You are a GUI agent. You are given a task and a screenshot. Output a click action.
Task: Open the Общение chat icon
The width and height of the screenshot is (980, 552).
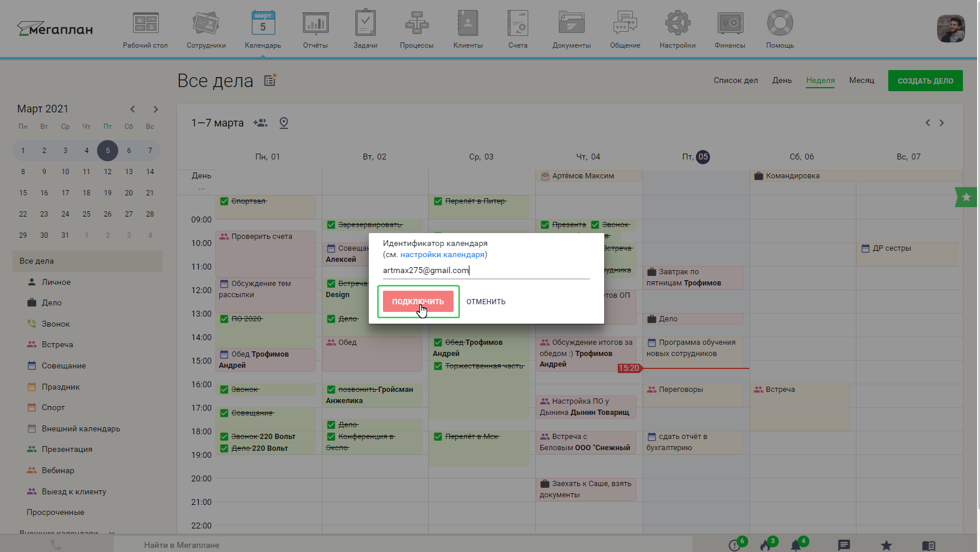pyautogui.click(x=625, y=23)
